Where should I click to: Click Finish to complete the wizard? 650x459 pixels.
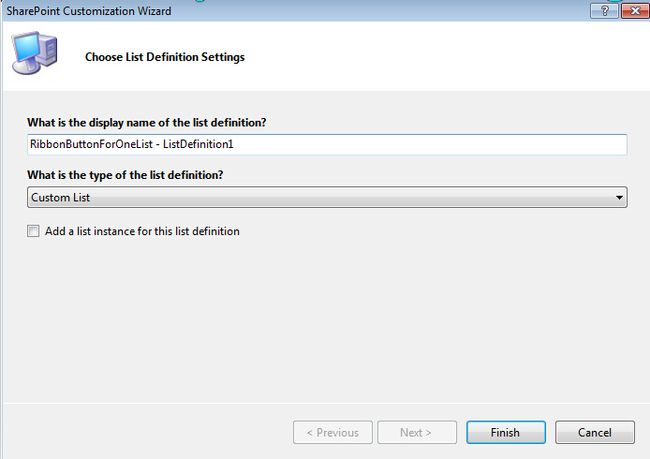click(x=506, y=432)
